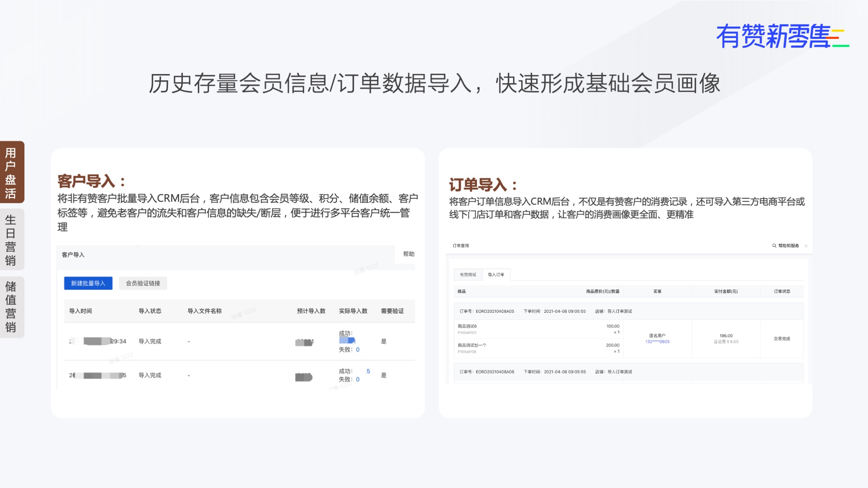The width and height of the screenshot is (868, 488).
Task: Click the 导入文件名称 column header
Action: (205, 311)
